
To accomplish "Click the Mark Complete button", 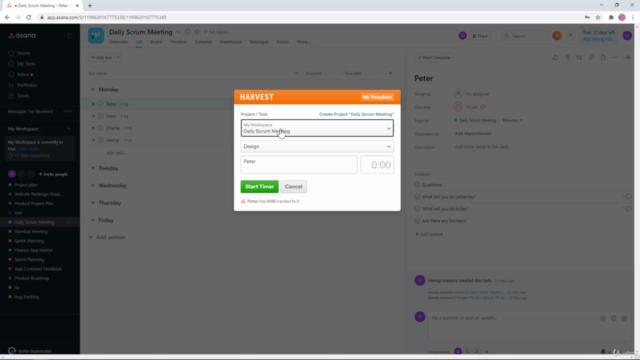I will click(433, 58).
